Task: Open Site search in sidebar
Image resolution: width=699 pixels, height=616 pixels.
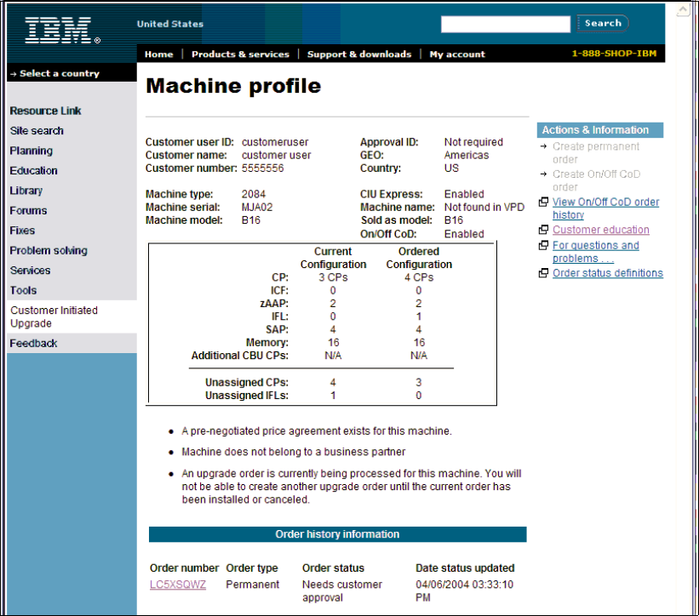Action: (37, 130)
